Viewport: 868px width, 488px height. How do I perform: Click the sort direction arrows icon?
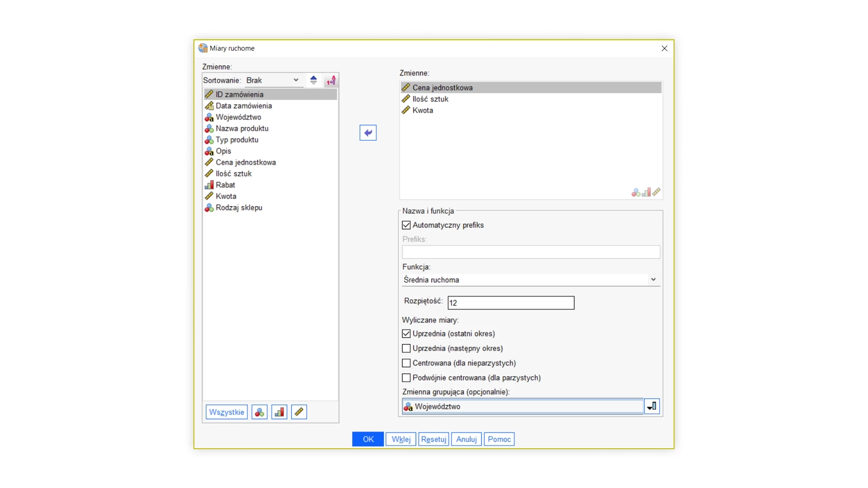(313, 80)
